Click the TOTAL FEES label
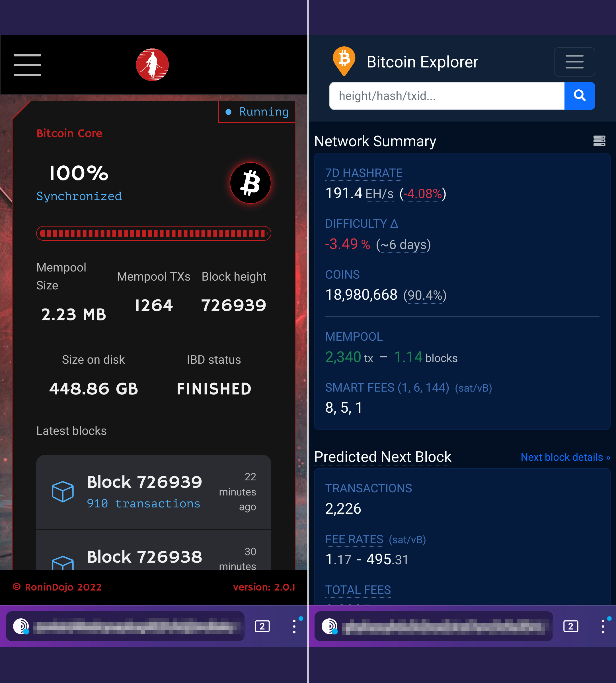Screen dimensions: 616x683 (358, 590)
